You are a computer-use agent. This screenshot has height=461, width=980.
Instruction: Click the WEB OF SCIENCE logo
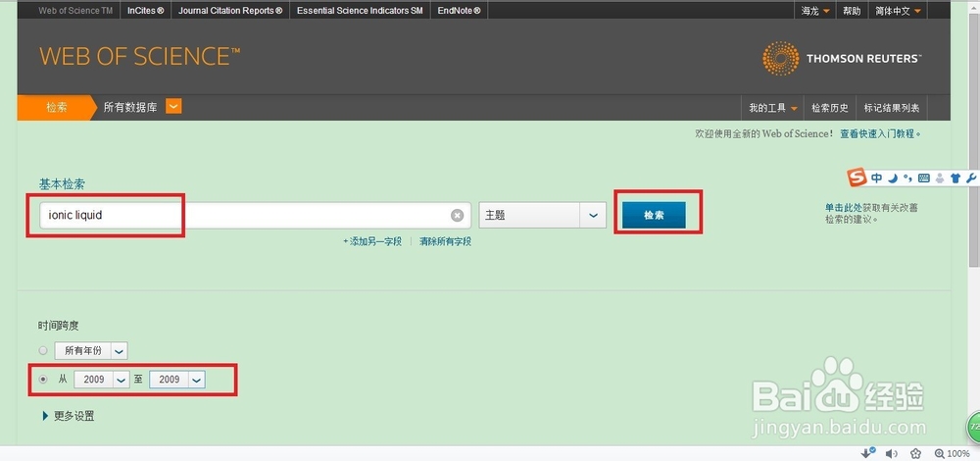point(139,56)
